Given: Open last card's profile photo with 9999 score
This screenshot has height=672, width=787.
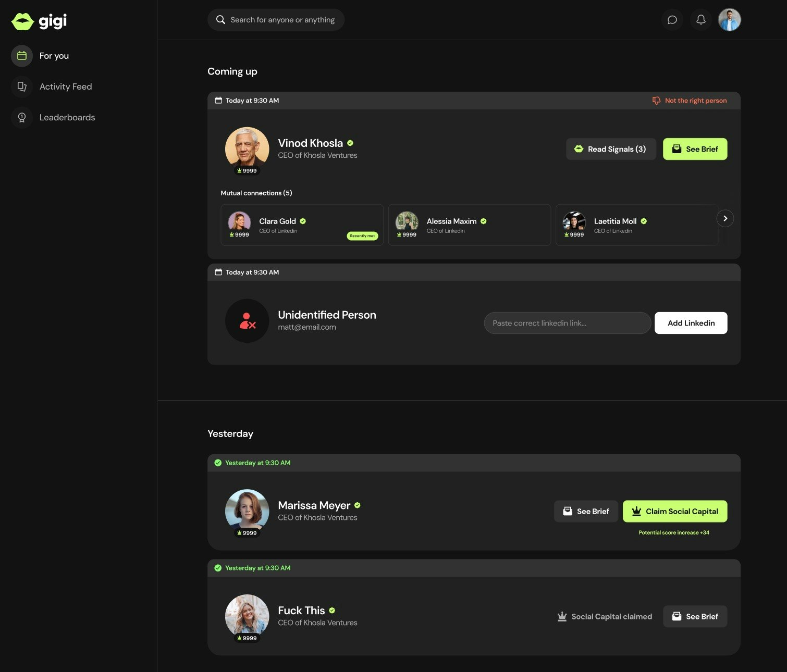Looking at the screenshot, I should (247, 616).
